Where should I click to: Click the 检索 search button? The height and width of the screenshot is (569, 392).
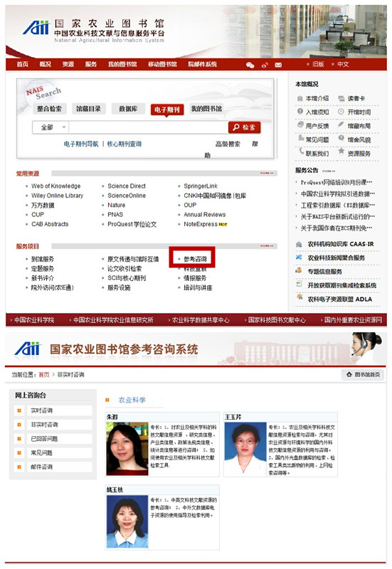(244, 127)
